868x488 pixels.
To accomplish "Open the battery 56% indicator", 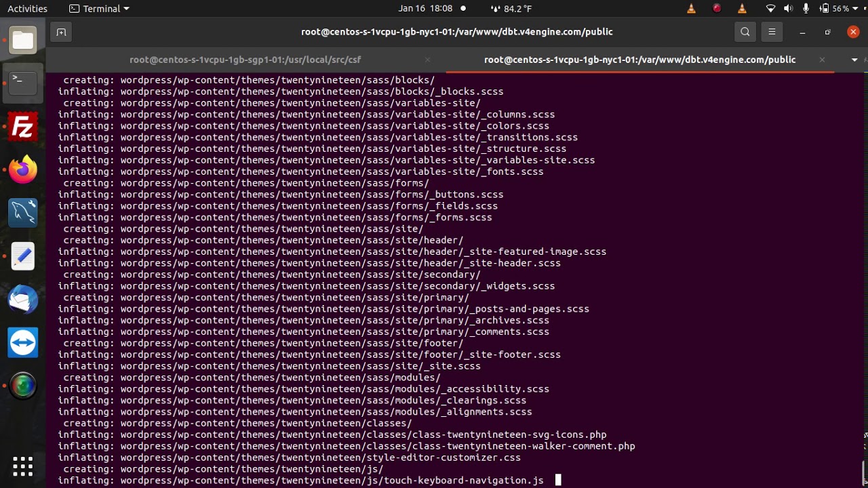I will click(x=835, y=9).
